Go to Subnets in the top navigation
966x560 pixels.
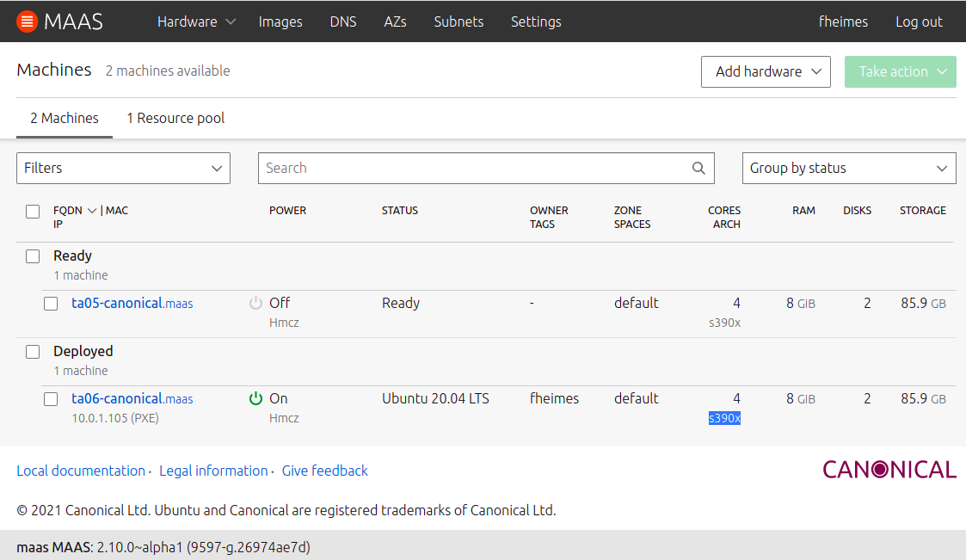coord(458,22)
